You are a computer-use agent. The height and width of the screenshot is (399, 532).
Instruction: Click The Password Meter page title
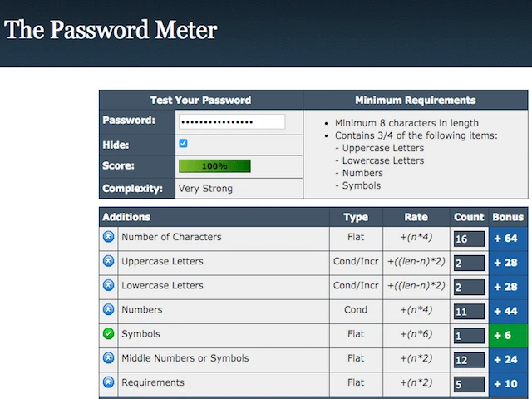pos(111,31)
